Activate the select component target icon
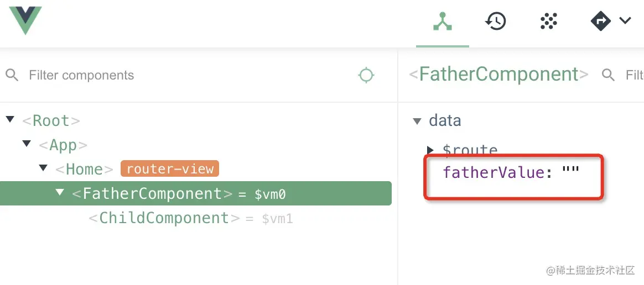The width and height of the screenshot is (644, 285). pos(366,76)
